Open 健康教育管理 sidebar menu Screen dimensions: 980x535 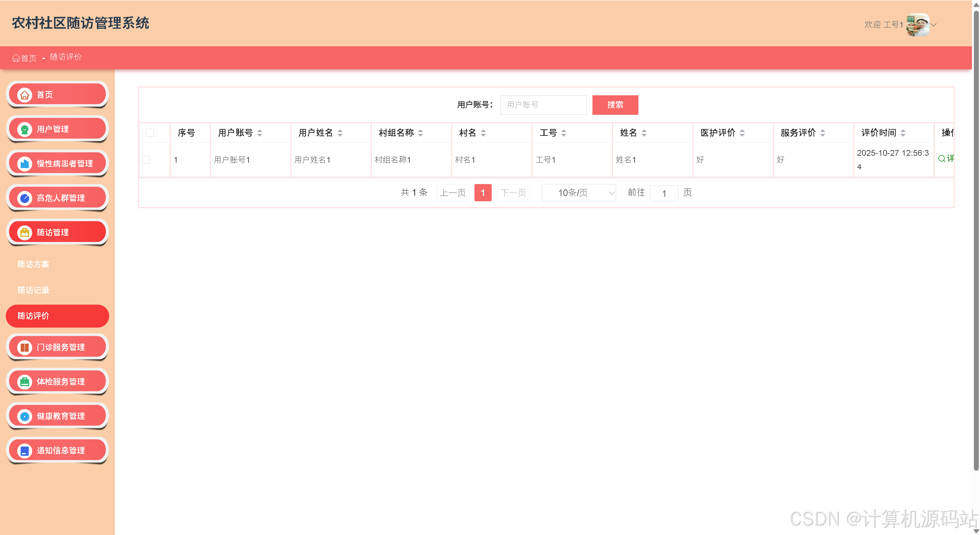tap(57, 416)
